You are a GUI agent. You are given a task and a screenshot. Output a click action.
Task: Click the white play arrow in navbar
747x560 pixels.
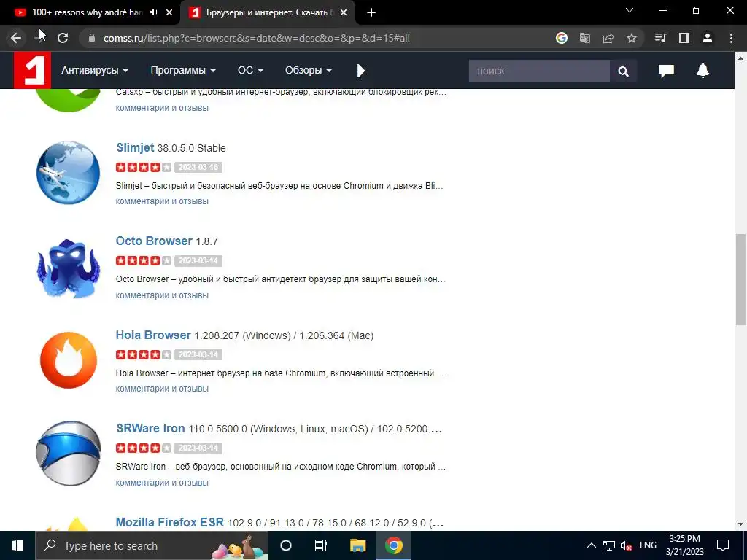pyautogui.click(x=360, y=71)
